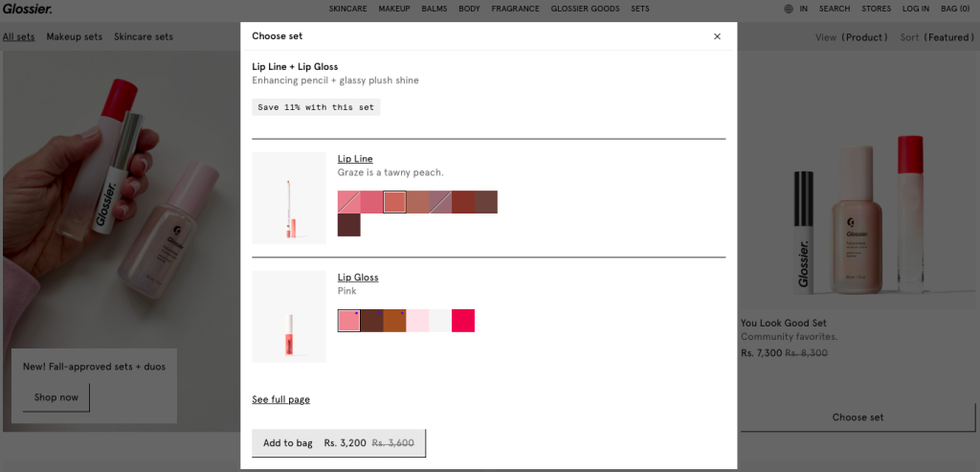The height and width of the screenshot is (472, 980).
Task: Select the crossed-out mauve Lip Line swatch
Action: (x=440, y=202)
